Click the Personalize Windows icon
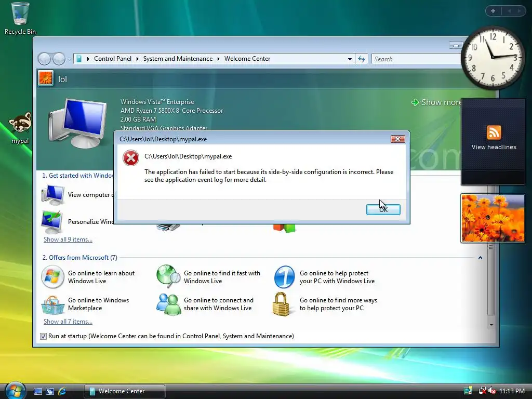Image resolution: width=532 pixels, height=399 pixels. click(51, 222)
